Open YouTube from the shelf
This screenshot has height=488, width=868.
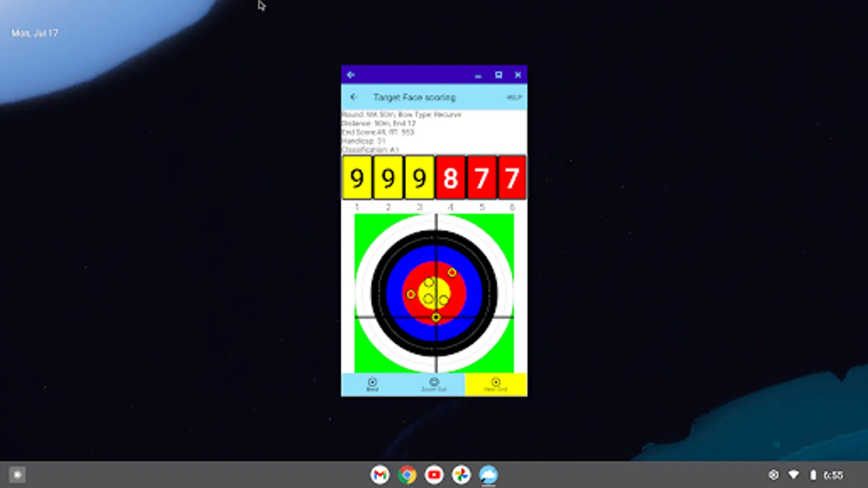pos(434,475)
